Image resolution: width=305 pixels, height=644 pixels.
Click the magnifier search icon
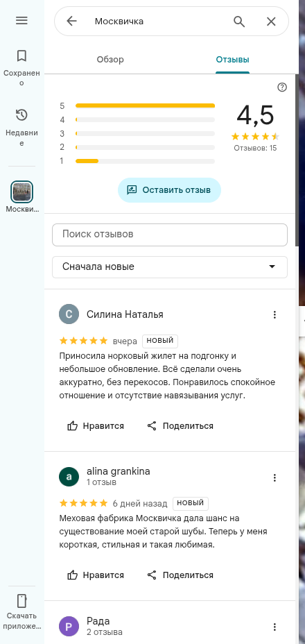point(239,22)
